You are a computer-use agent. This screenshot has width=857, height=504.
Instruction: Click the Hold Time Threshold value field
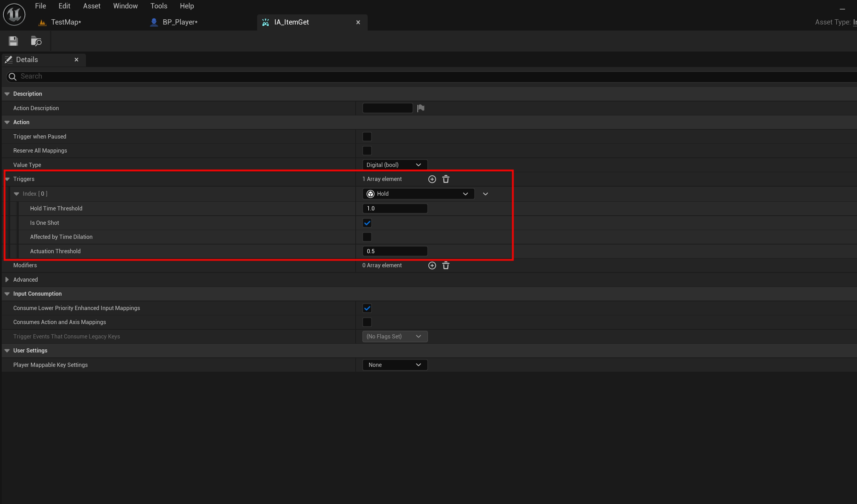pyautogui.click(x=394, y=209)
